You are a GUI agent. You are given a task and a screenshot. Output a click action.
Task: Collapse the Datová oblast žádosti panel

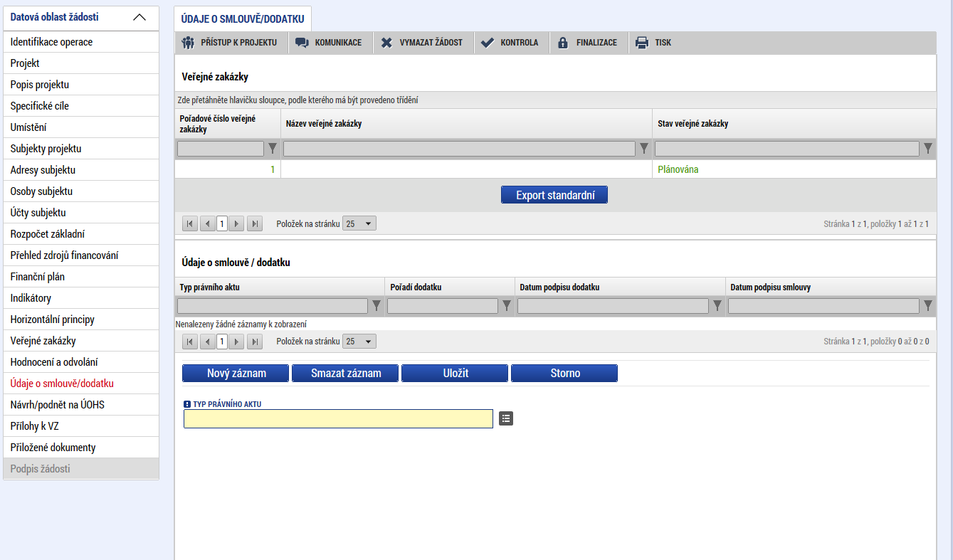tap(139, 17)
